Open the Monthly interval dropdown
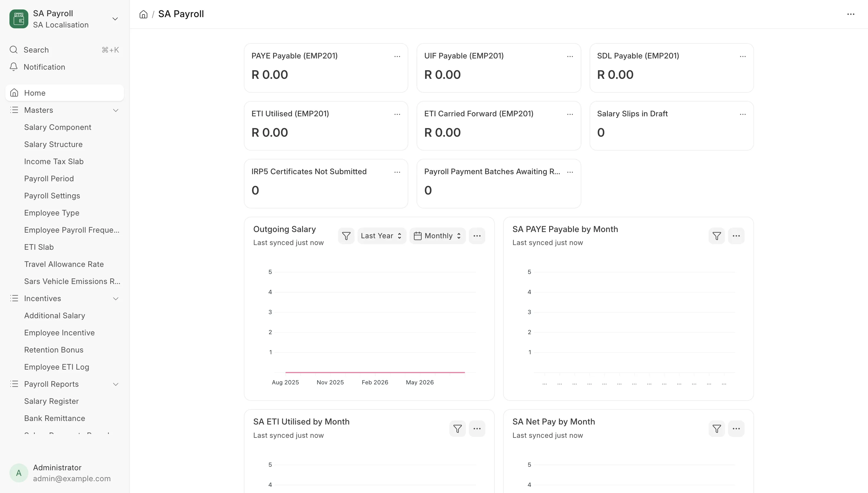 (x=437, y=236)
